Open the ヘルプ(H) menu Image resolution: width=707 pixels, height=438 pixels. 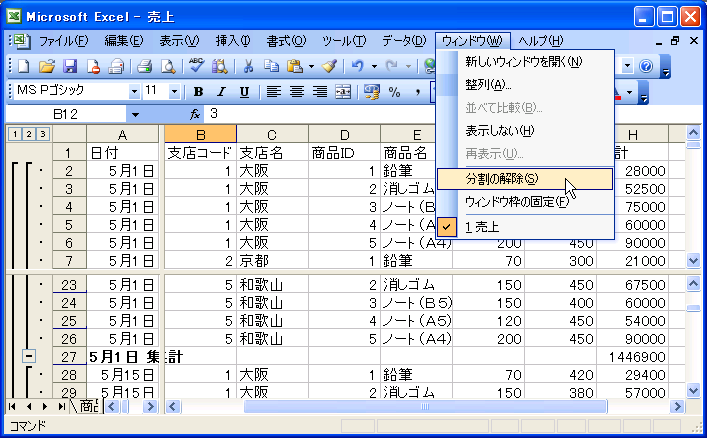[541, 41]
